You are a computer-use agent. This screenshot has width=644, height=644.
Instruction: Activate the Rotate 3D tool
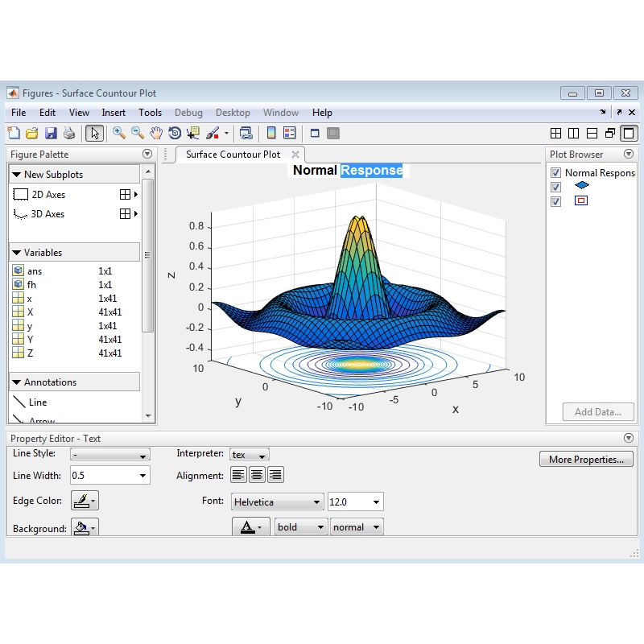[x=175, y=134]
